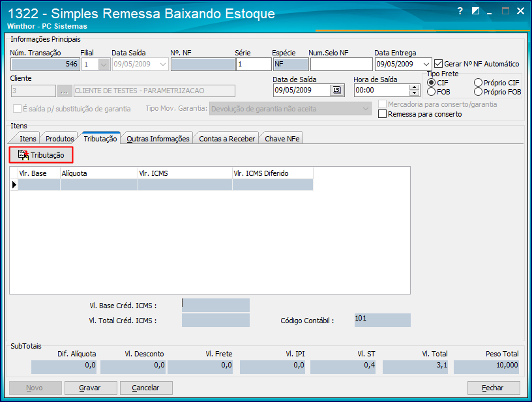The height and width of the screenshot is (402, 532).
Task: Open the Outras Informações tab
Action: [158, 139]
